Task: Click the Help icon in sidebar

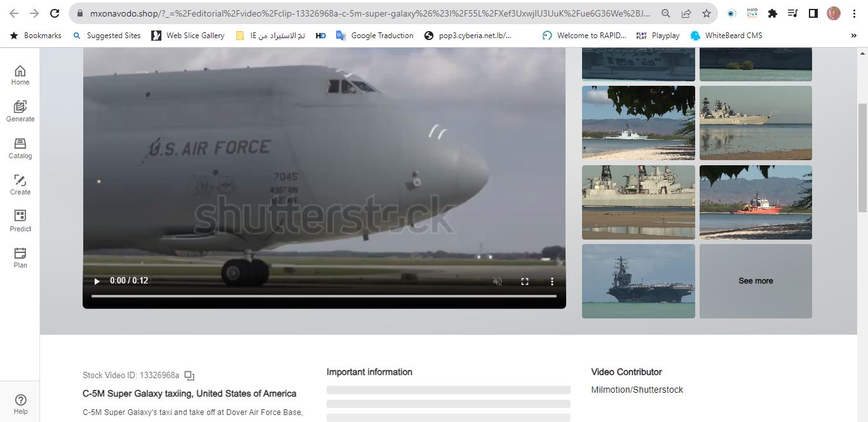Action: pos(20,403)
